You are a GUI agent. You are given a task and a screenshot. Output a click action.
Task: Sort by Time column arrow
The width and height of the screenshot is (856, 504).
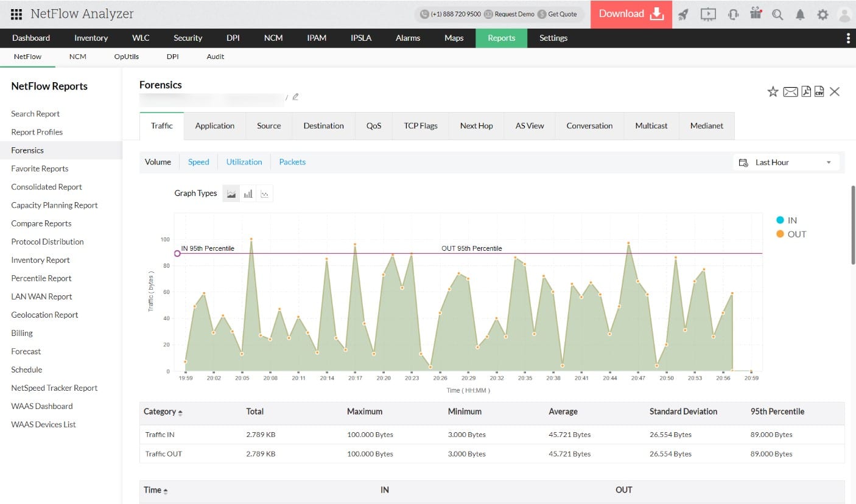pyautogui.click(x=165, y=491)
